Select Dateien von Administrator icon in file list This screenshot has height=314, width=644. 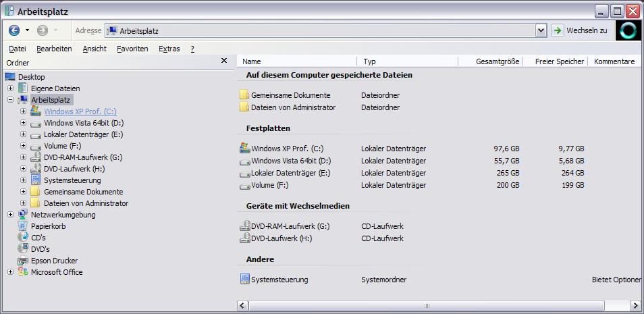[244, 107]
